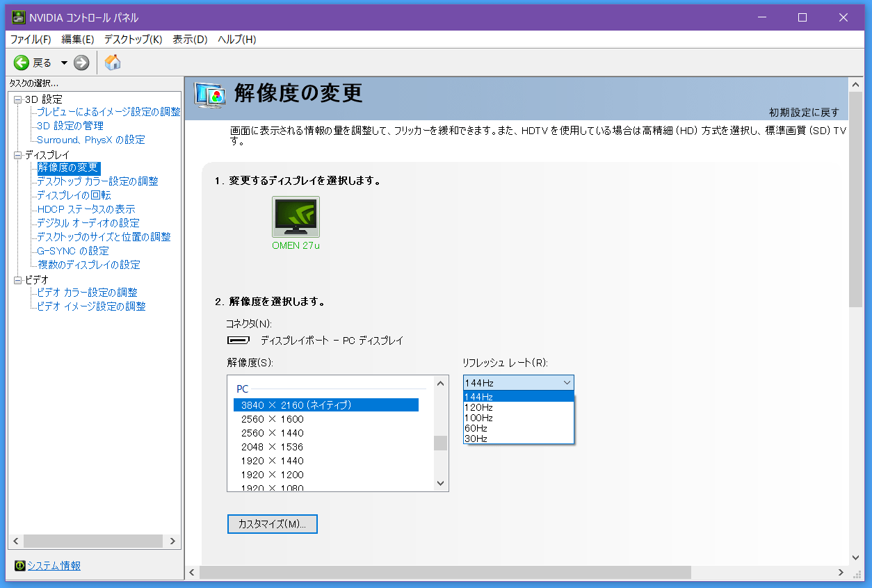Select 1920 × 1200 resolution
Image resolution: width=872 pixels, height=588 pixels.
tap(326, 475)
